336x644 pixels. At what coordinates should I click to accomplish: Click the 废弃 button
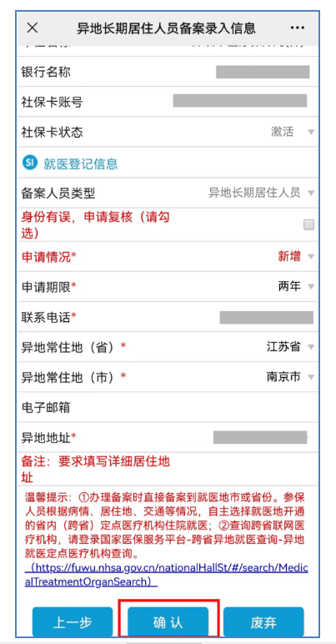[263, 622]
